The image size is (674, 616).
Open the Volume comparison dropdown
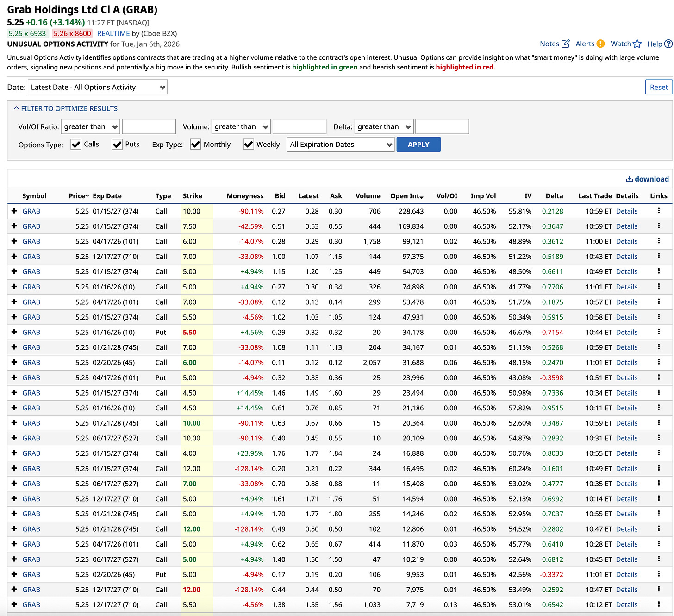241,126
